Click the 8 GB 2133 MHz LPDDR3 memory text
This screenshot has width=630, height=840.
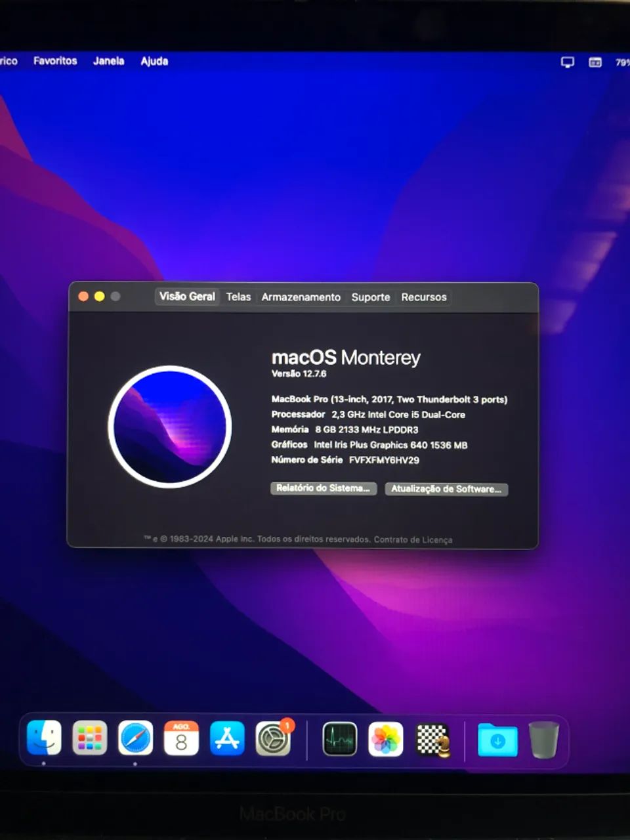(x=367, y=430)
